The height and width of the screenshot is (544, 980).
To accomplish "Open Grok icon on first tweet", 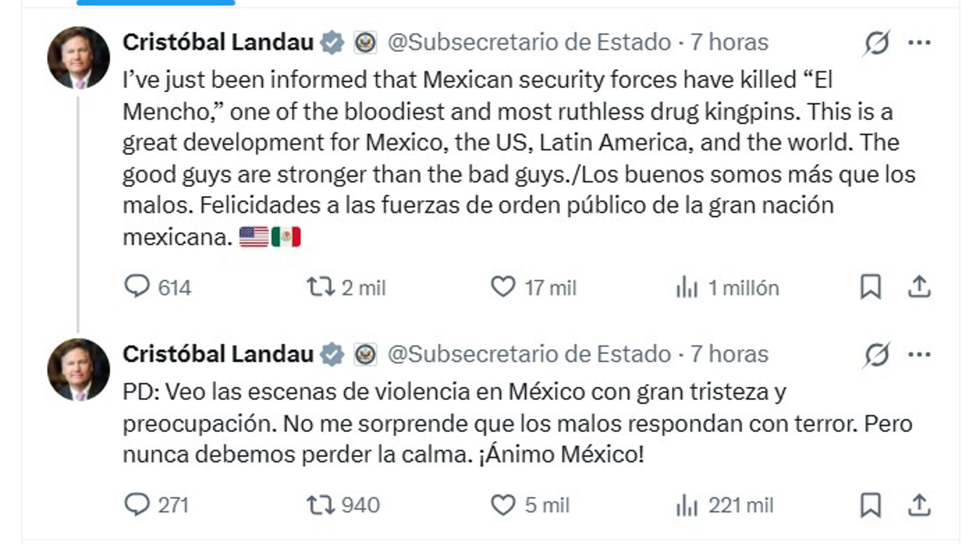I will [876, 42].
